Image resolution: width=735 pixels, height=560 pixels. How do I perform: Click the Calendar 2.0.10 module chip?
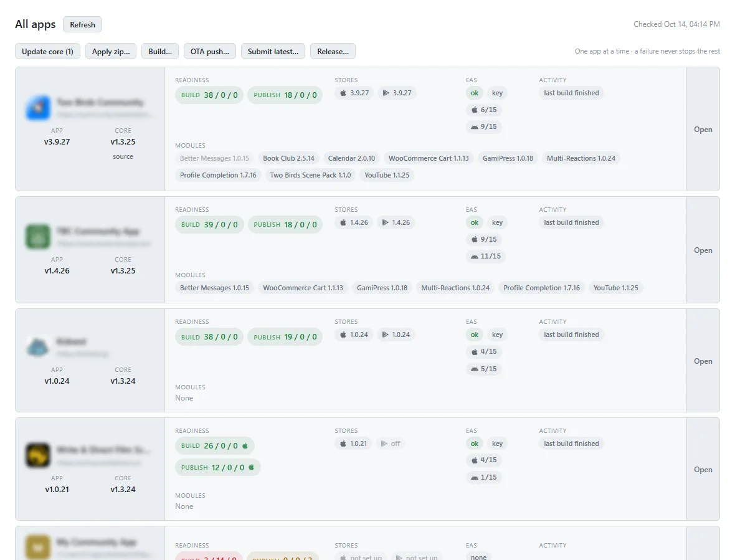351,158
